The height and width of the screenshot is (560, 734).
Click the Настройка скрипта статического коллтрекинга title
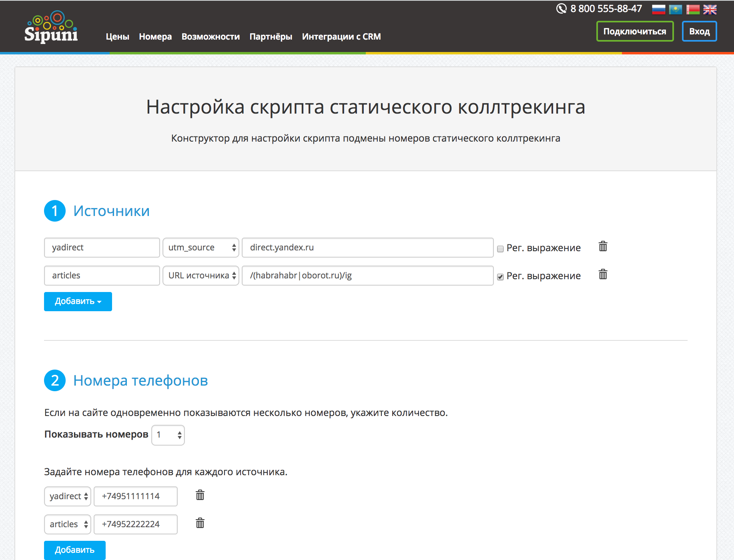coord(366,107)
